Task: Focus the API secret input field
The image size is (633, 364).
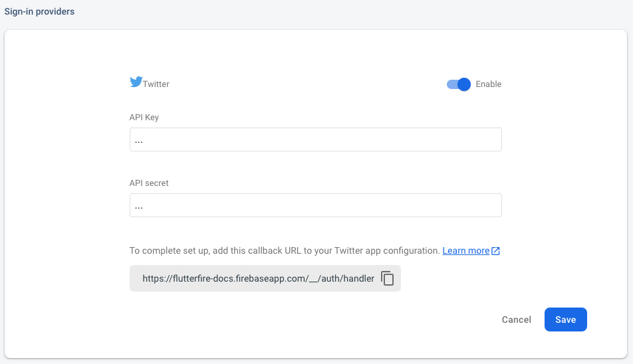Action: [315, 205]
